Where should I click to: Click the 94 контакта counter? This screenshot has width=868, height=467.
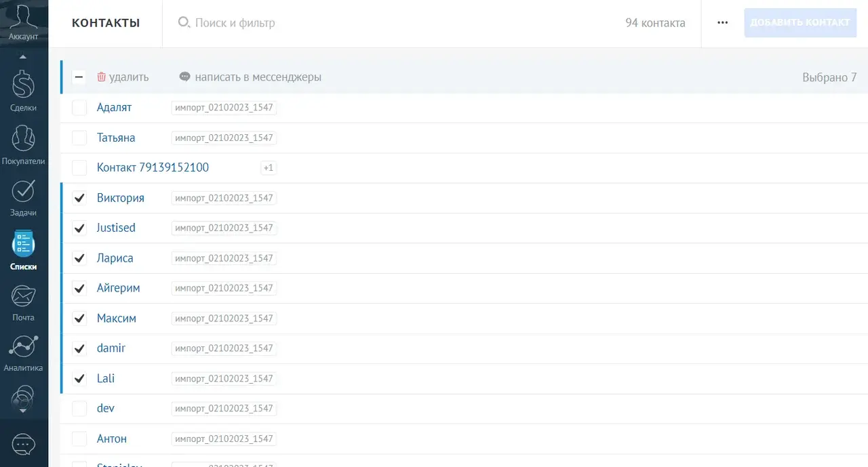coord(655,23)
